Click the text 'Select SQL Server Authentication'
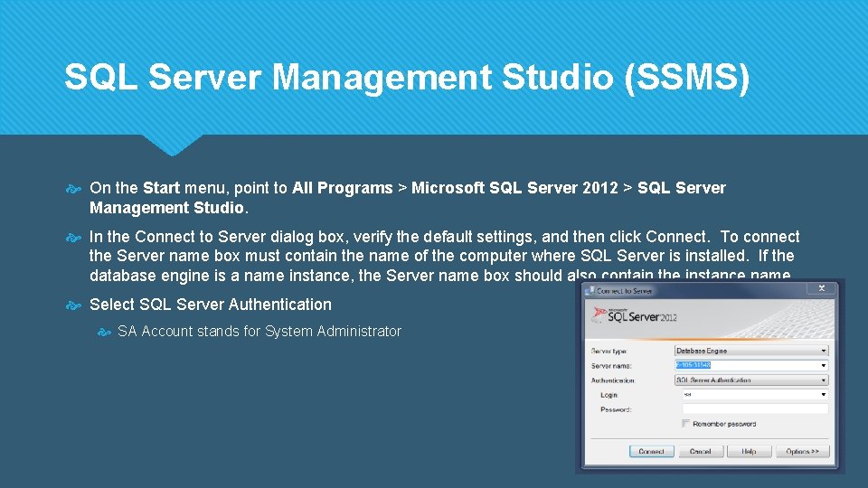Image resolution: width=868 pixels, height=488 pixels. click(x=211, y=305)
